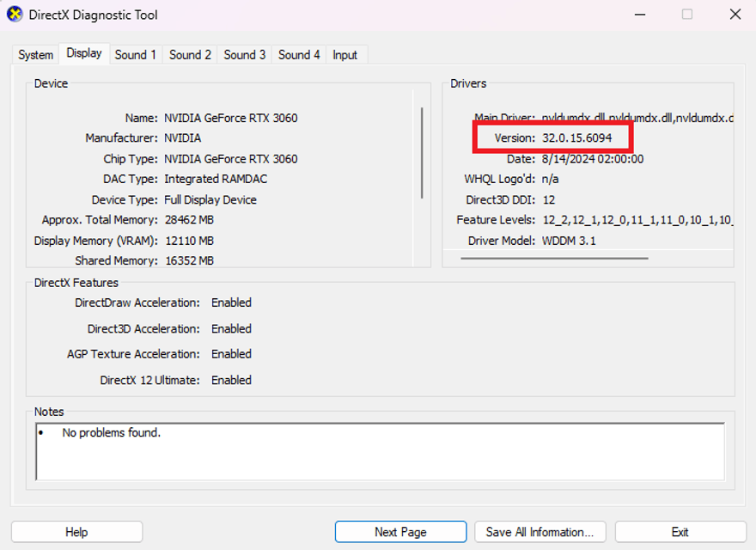
Task: Open the Sound 4 tab
Action: [298, 54]
